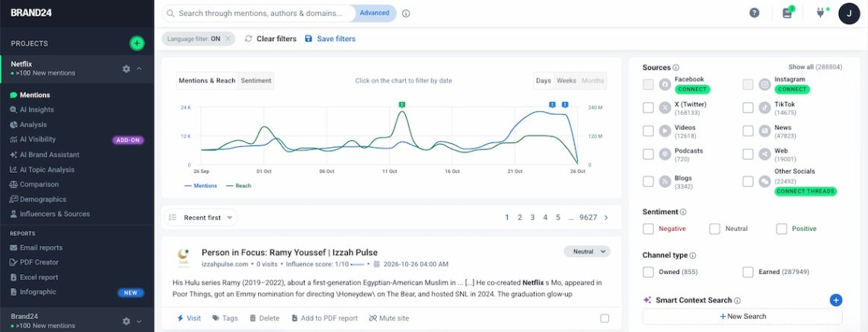Delete the Ramy Youssef mention

pyautogui.click(x=264, y=318)
